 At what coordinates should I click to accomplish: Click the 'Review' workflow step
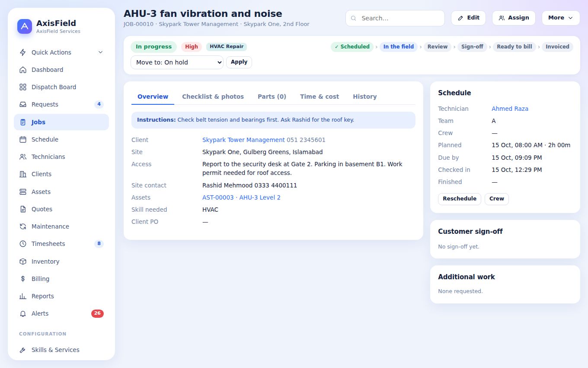point(438,47)
